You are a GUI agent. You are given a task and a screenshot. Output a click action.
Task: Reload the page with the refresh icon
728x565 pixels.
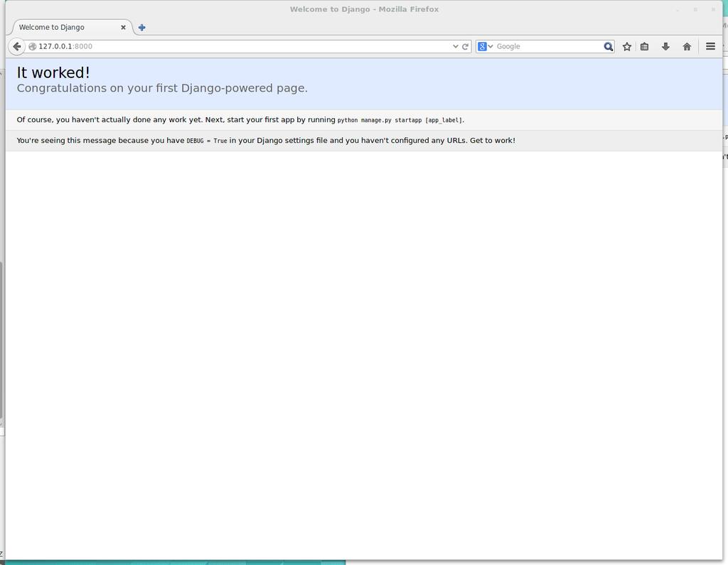pos(465,46)
